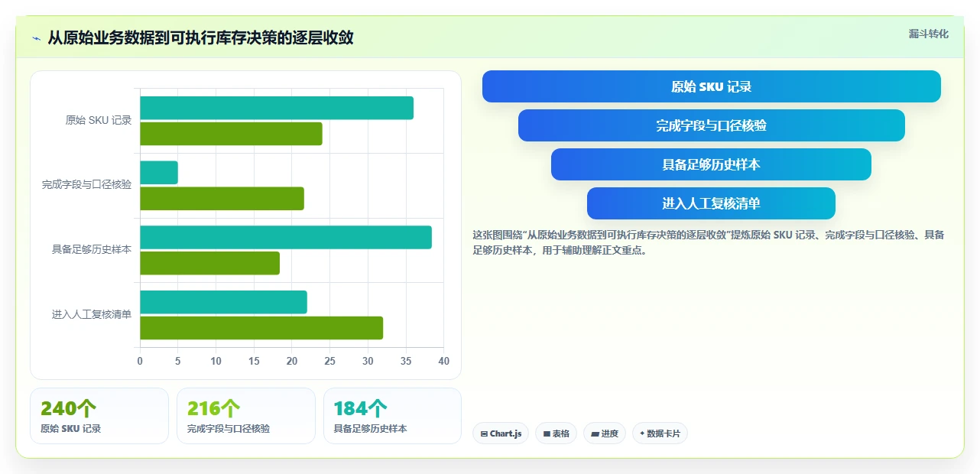Click the teal bar for 具备足够历史样本
Image resolution: width=980 pixels, height=474 pixels.
(286, 237)
